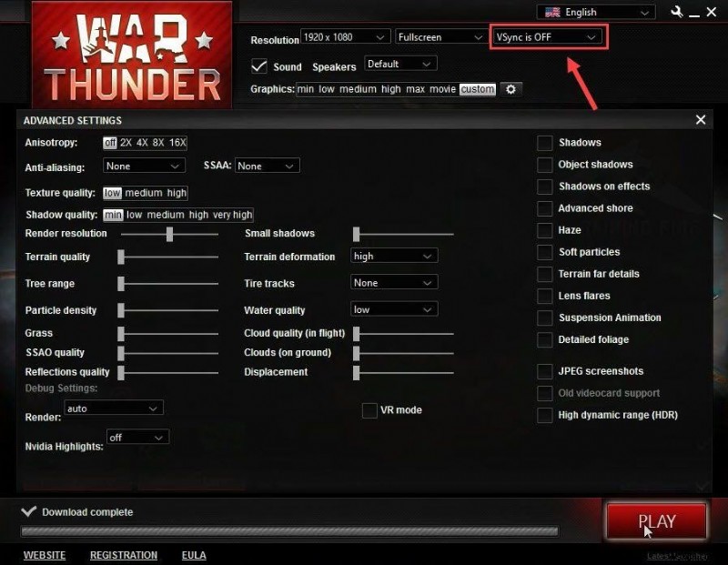Image resolution: width=728 pixels, height=565 pixels.
Task: Open the EULA link
Action: click(x=194, y=555)
